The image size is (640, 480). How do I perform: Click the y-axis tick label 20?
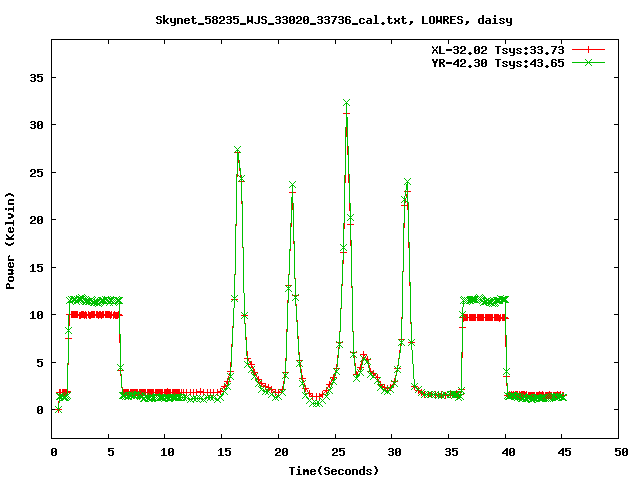point(36,220)
